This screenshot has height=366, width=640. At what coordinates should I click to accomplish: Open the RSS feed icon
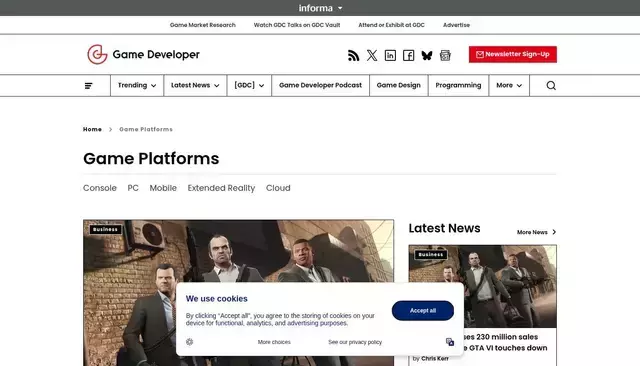(353, 55)
